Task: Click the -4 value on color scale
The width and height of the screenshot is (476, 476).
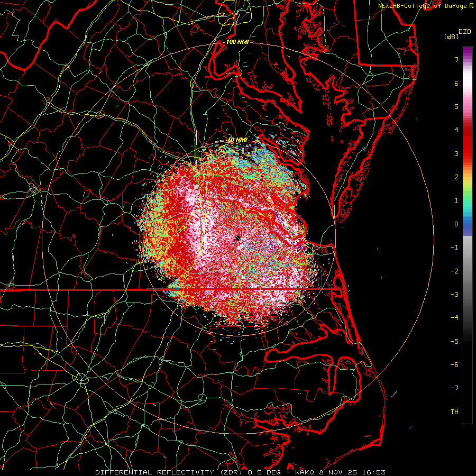Action: point(454,318)
